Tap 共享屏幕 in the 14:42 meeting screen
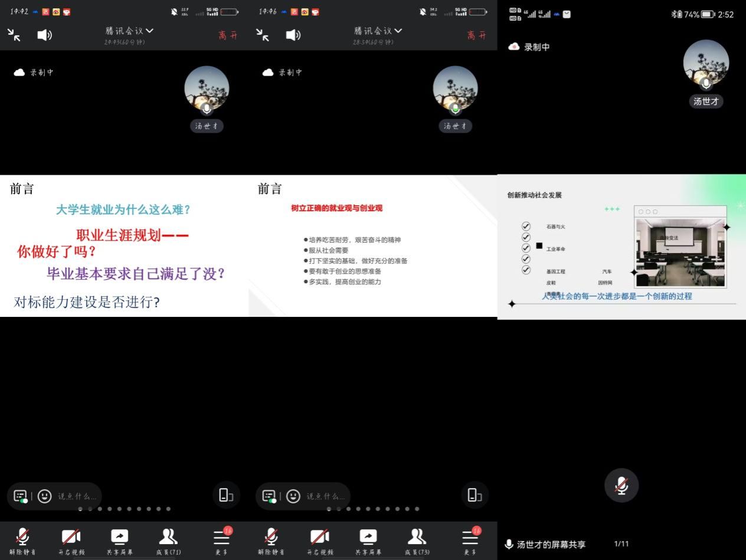746x560 pixels. 119,541
